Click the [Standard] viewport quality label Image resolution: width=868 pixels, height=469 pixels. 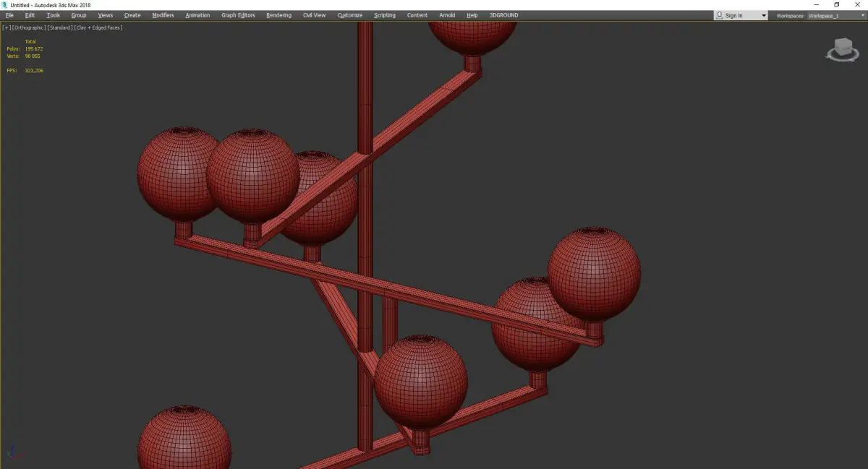60,27
